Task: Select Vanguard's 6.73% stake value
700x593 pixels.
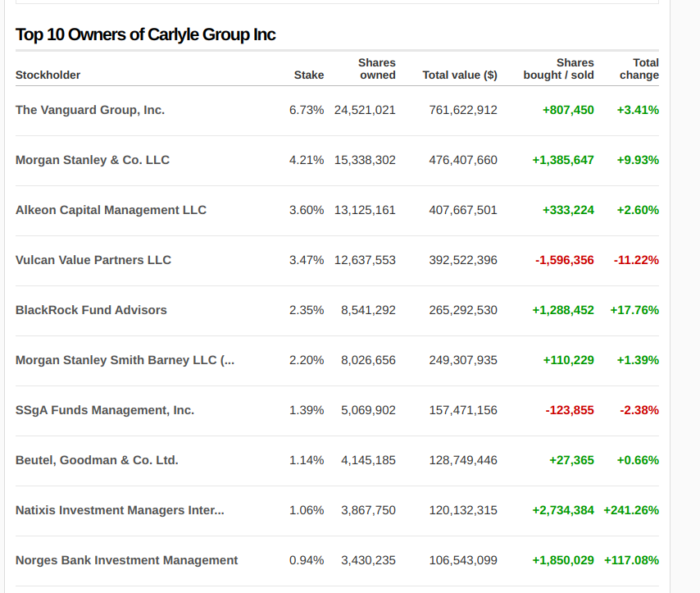Action: [307, 110]
